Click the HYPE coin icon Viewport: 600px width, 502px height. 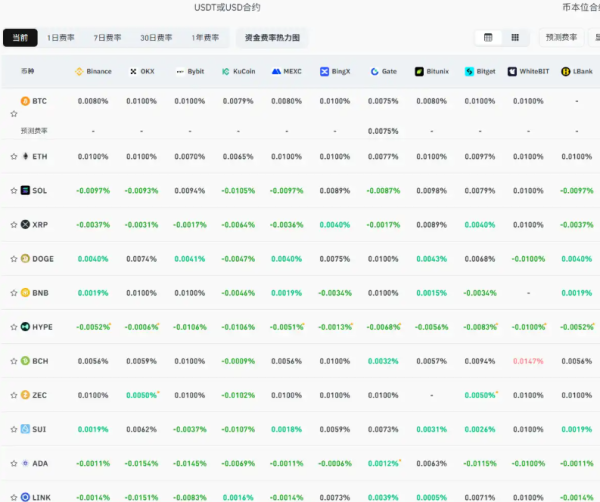click(x=26, y=327)
